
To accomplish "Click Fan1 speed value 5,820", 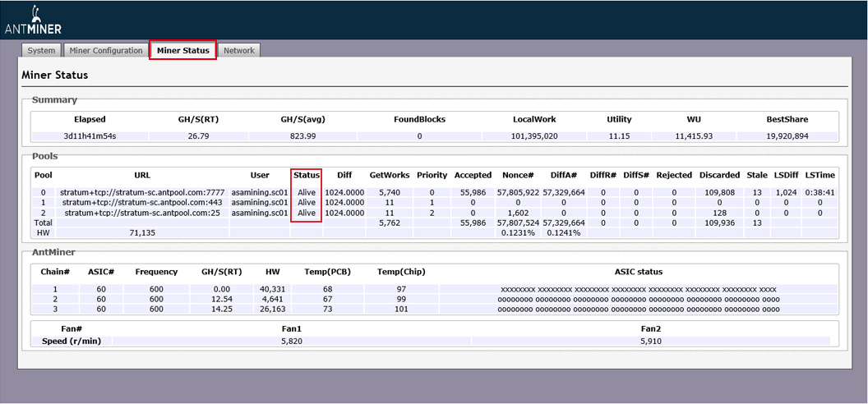I will (x=292, y=341).
